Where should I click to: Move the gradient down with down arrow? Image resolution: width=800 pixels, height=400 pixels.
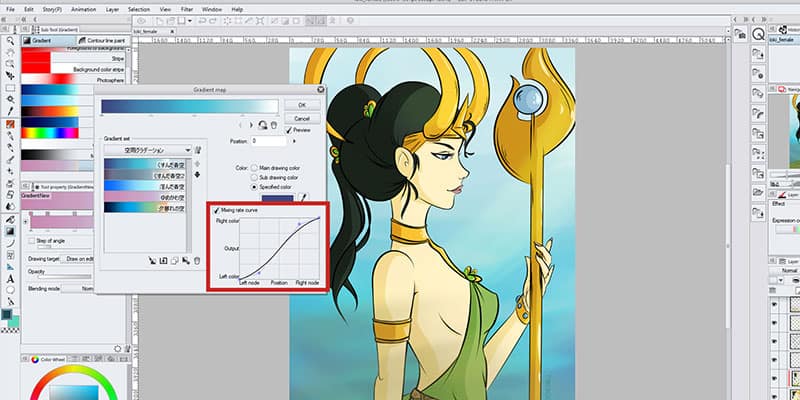[197, 175]
